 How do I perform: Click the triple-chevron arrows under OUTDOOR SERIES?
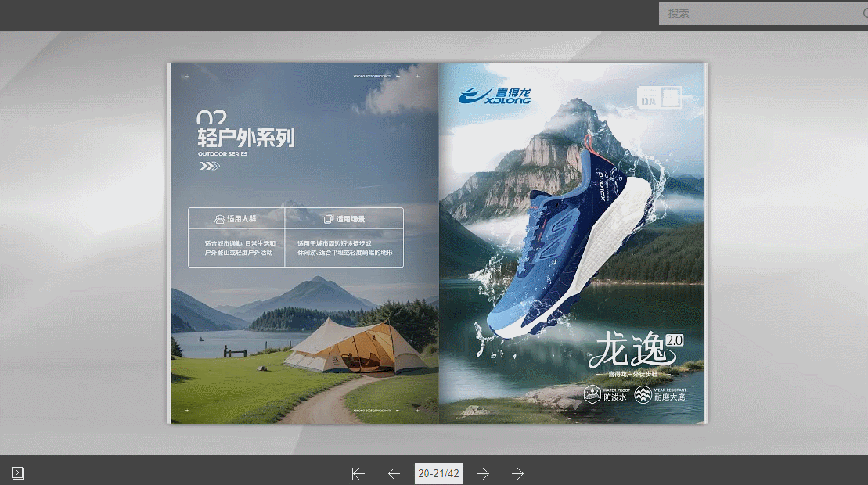(209, 166)
